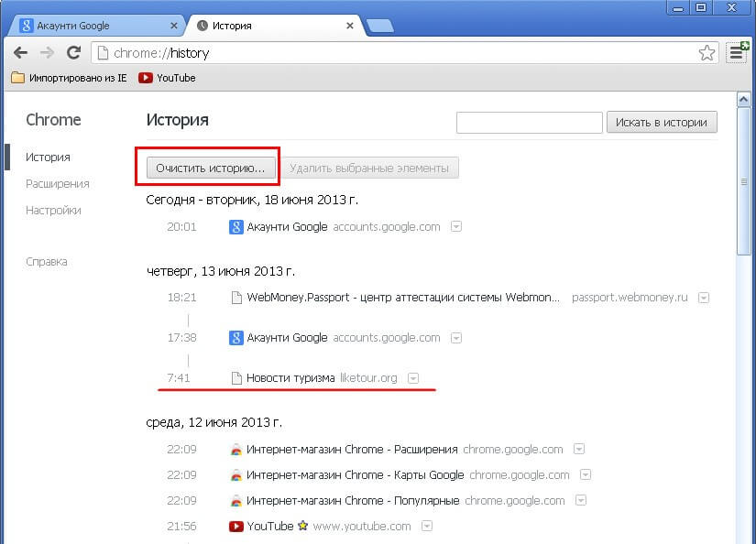756x544 pixels.
Task: Focus the history search text field
Action: pyautogui.click(x=530, y=123)
